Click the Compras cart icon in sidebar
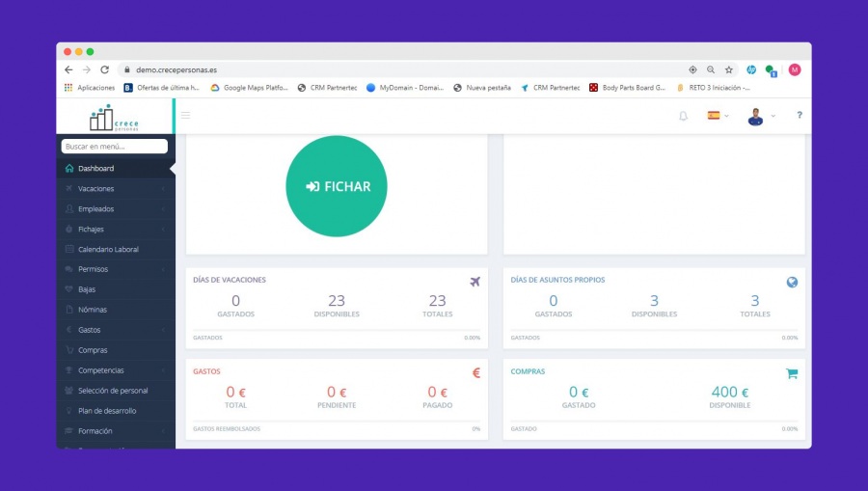Screen dimensions: 868x491 click(69, 350)
